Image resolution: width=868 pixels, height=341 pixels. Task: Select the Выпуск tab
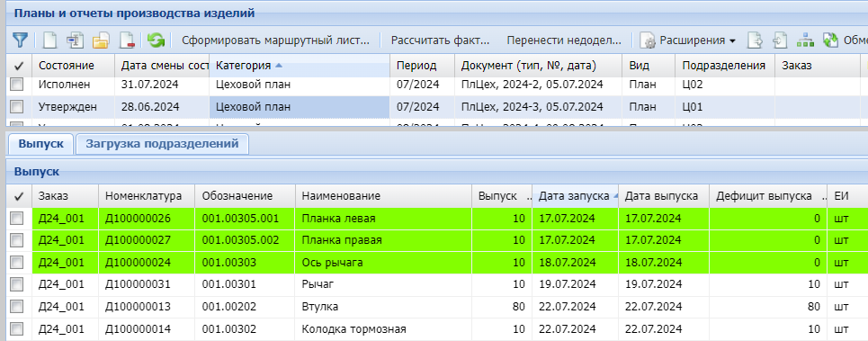[x=40, y=144]
